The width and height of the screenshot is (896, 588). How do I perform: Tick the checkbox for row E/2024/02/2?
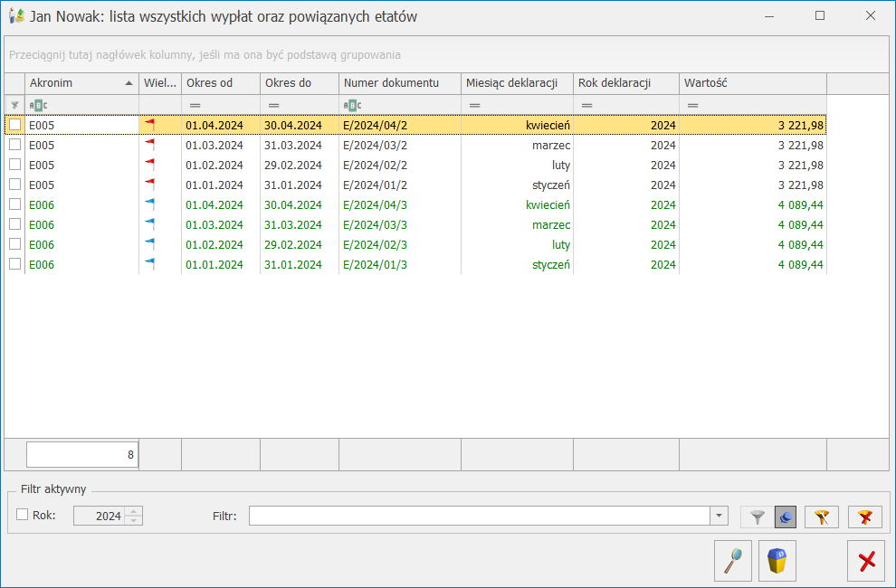pyautogui.click(x=14, y=165)
